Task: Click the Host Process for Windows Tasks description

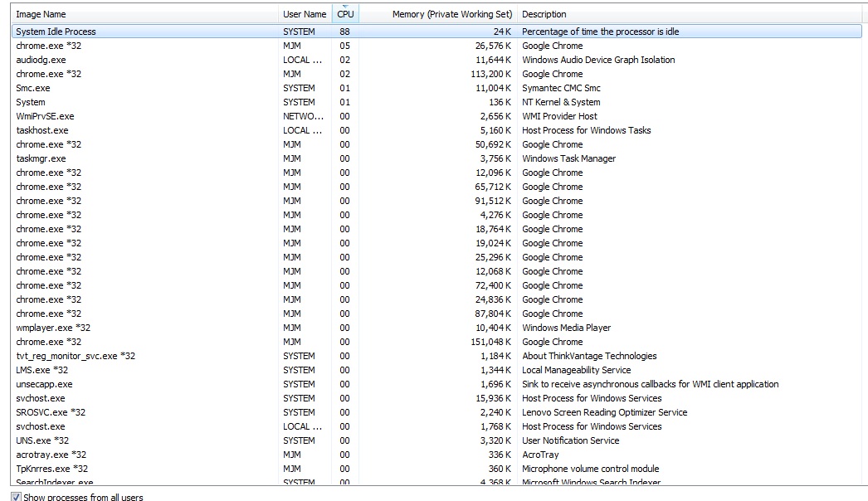Action: [x=586, y=130]
